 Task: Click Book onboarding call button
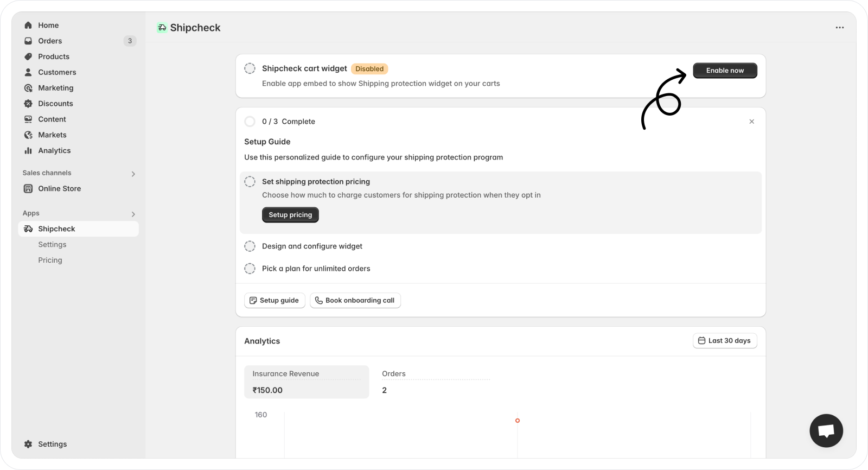[355, 301]
